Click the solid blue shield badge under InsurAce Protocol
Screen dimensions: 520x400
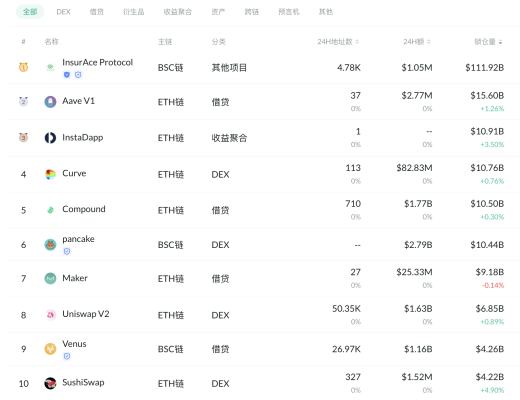pos(67,75)
